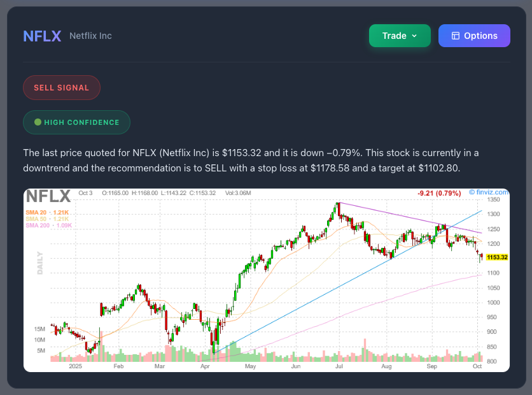This screenshot has width=532, height=395.
Task: Click the DAILY timeframe label on chart
Action: point(39,262)
